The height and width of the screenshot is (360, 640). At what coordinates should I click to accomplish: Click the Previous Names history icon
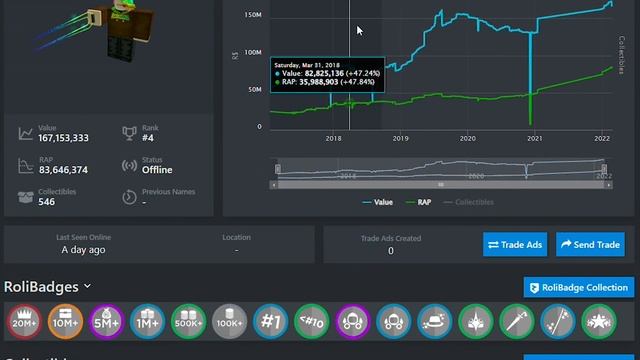[129, 197]
